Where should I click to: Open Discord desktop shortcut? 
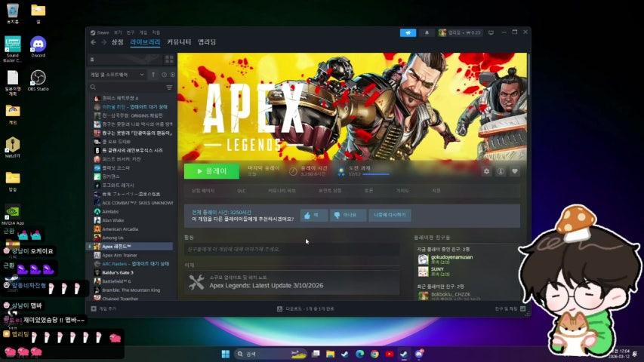[x=39, y=48]
